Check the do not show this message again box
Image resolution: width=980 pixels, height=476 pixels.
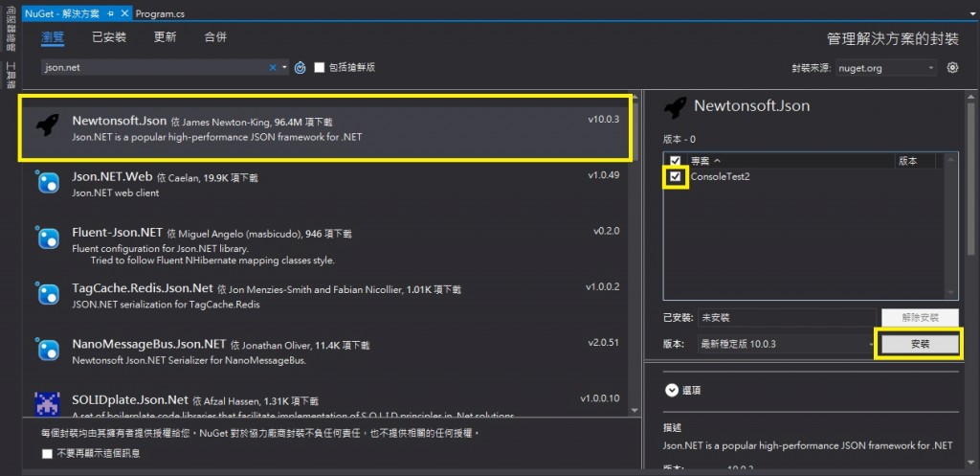tap(48, 453)
